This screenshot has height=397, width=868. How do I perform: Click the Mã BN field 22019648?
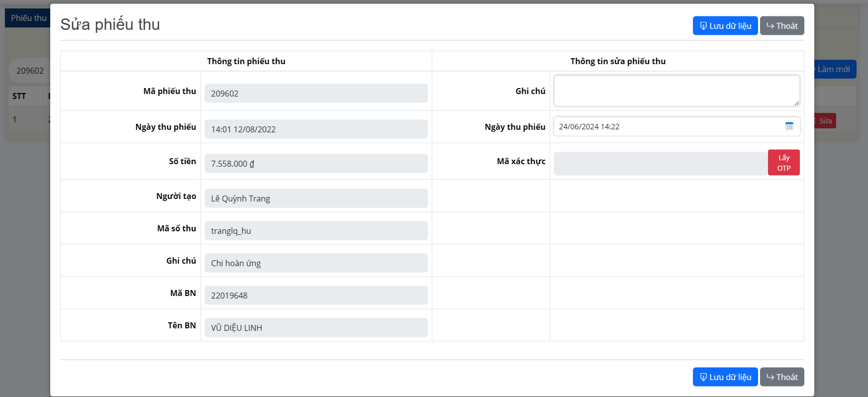(316, 296)
